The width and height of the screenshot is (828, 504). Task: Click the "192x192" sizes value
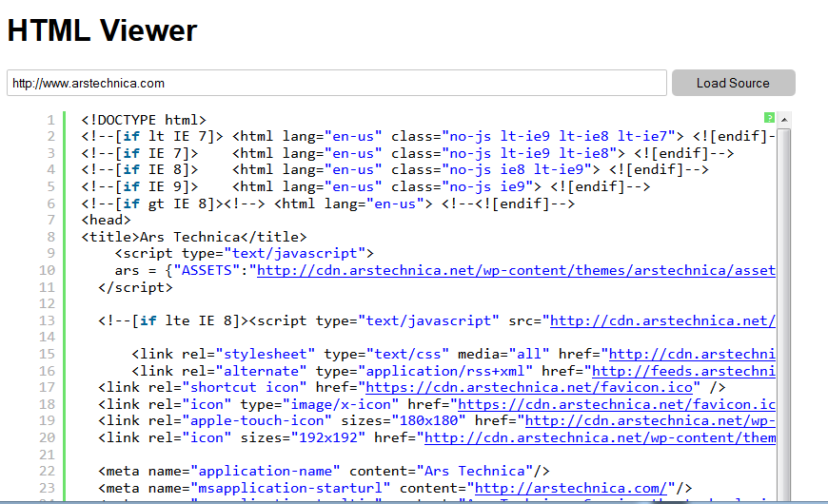(x=328, y=438)
